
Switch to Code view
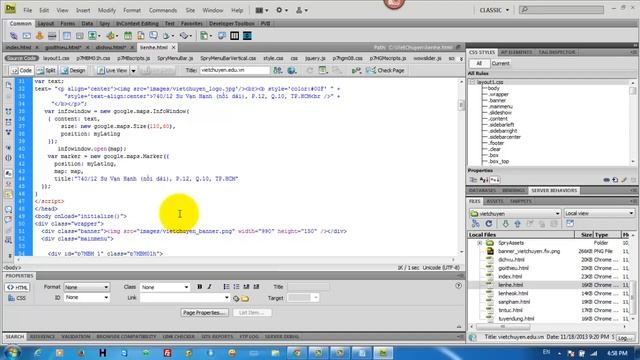coord(21,70)
